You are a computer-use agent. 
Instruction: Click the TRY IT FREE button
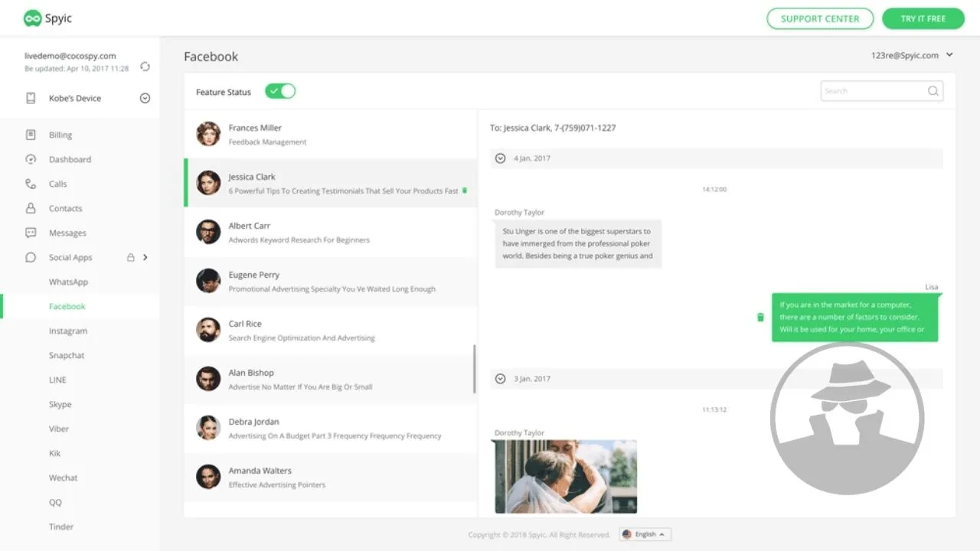coord(923,18)
